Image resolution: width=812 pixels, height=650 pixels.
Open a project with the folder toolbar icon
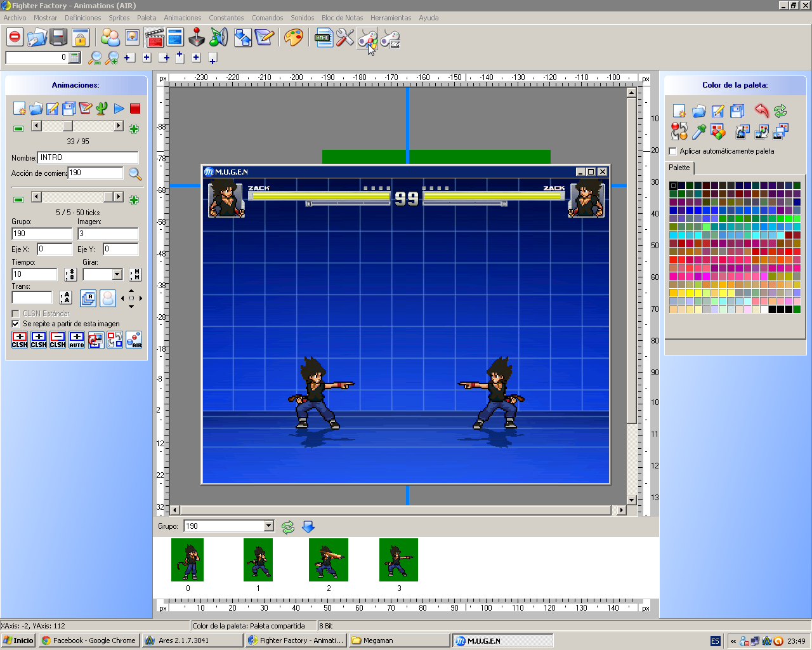click(x=37, y=37)
